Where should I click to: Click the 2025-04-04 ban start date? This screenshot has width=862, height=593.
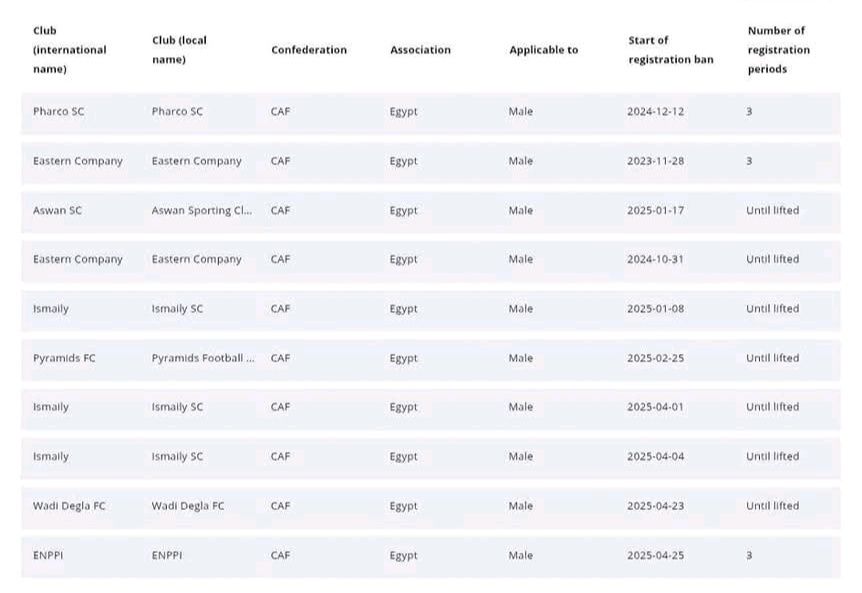click(655, 457)
